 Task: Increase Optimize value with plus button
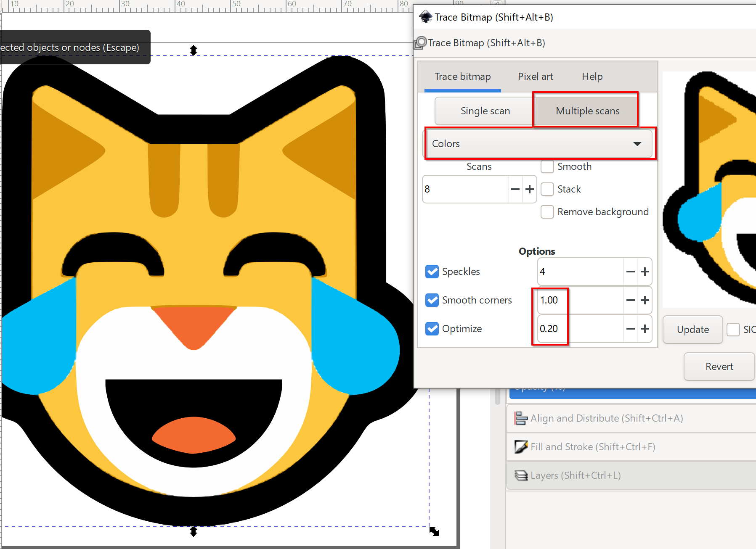point(645,329)
